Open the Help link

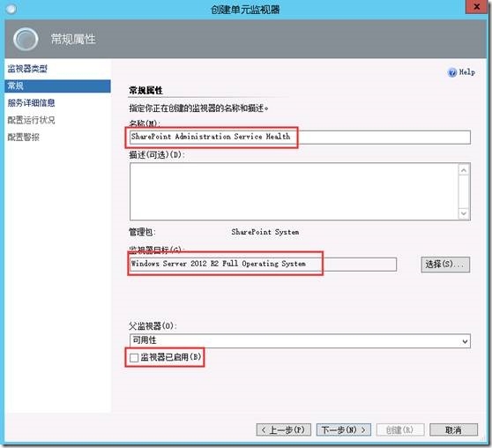(467, 72)
